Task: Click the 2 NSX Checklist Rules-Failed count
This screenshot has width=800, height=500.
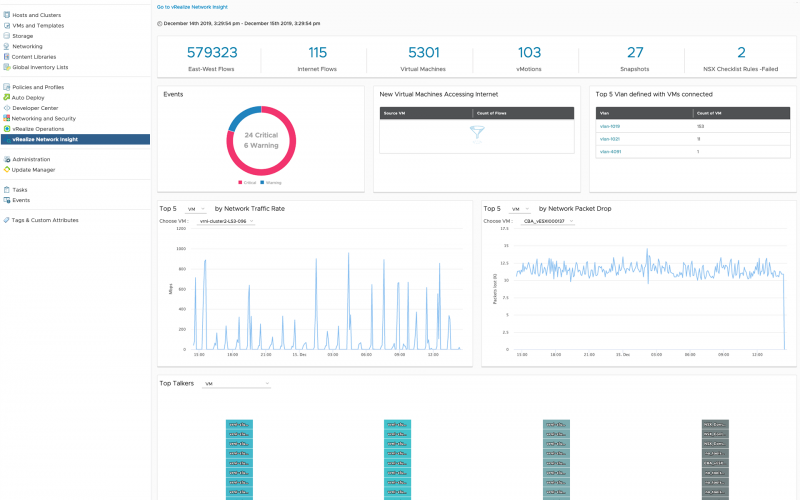Action: click(741, 53)
